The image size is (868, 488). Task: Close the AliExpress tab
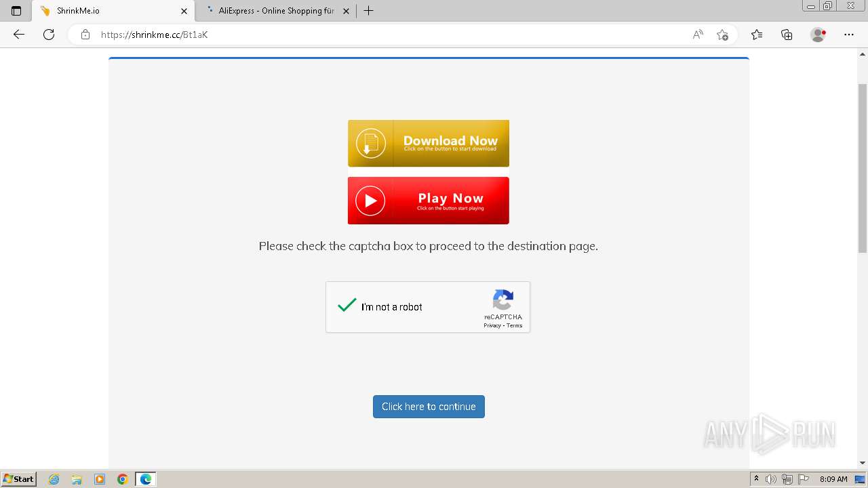tap(346, 11)
